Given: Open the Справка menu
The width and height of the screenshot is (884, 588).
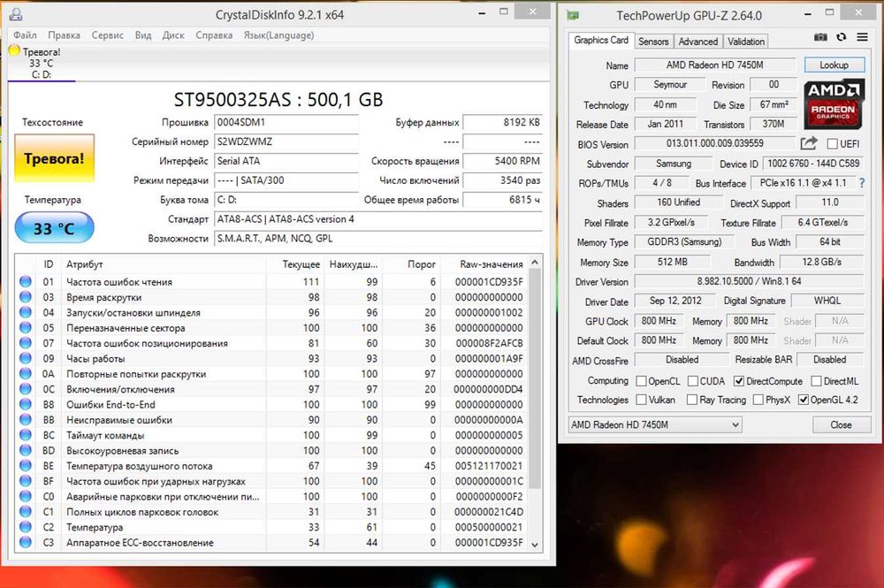Looking at the screenshot, I should click(214, 35).
